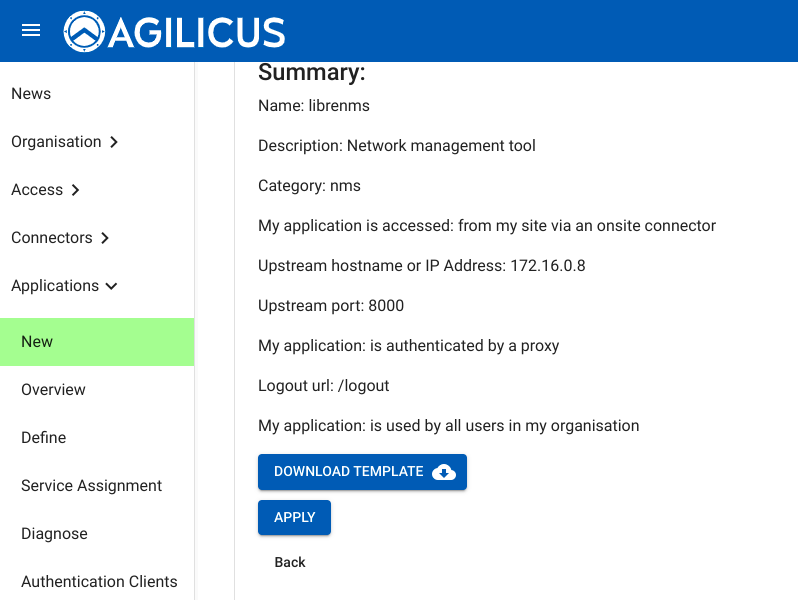Screen dimensions: 798x600
Task: Open Authentication Clients in the sidebar
Action: (x=97, y=581)
